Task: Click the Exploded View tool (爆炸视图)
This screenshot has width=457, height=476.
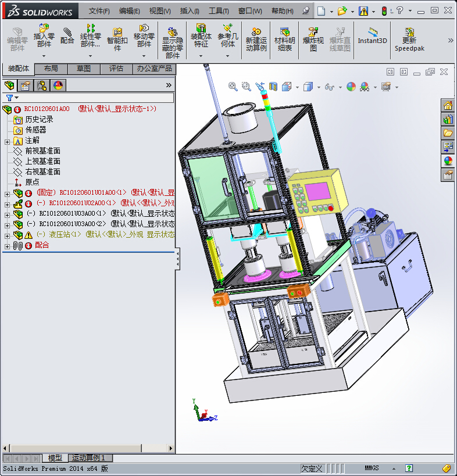Action: pyautogui.click(x=313, y=40)
